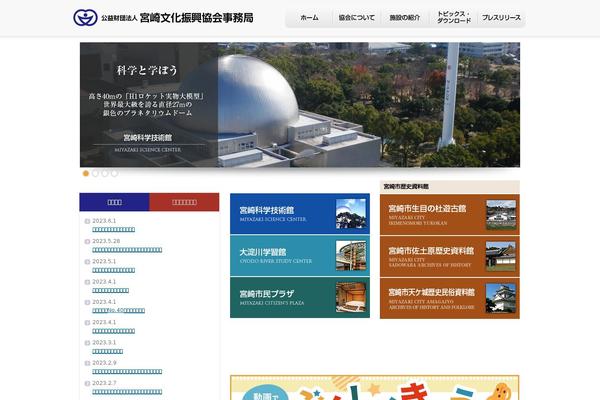Click the bullet icon beside 2023.6.1
Viewport: 600px width, 400px height.
click(87, 221)
